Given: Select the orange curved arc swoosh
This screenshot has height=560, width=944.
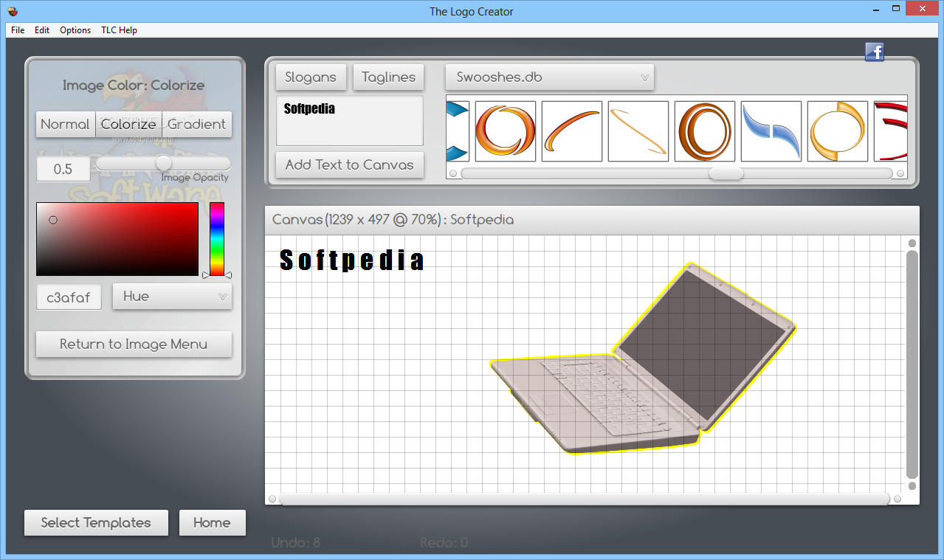Looking at the screenshot, I should (x=572, y=131).
